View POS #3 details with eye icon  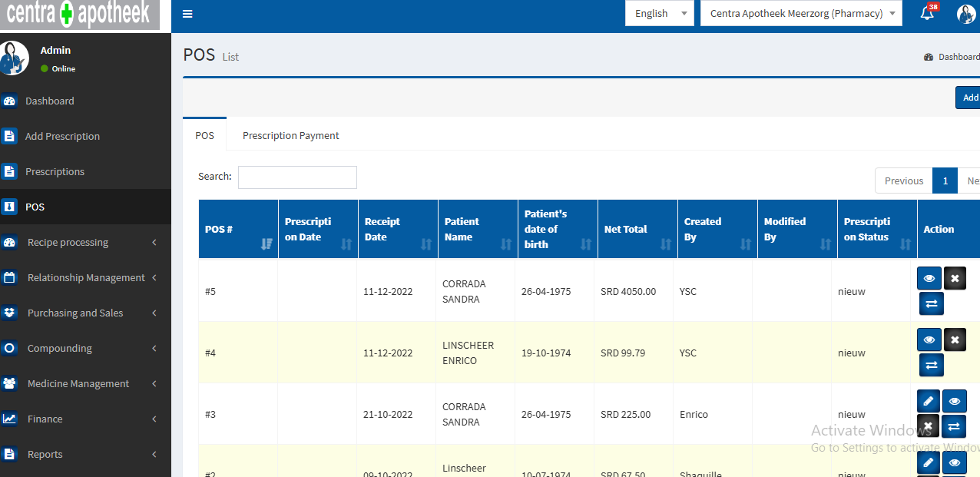954,400
